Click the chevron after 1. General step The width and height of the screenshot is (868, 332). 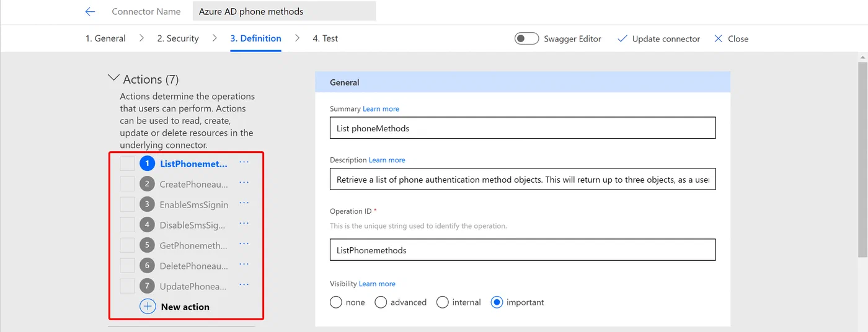pyautogui.click(x=141, y=38)
